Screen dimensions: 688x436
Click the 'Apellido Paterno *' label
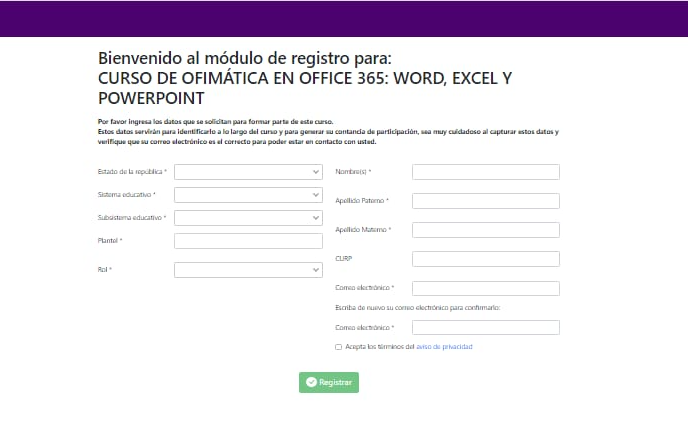tap(362, 200)
